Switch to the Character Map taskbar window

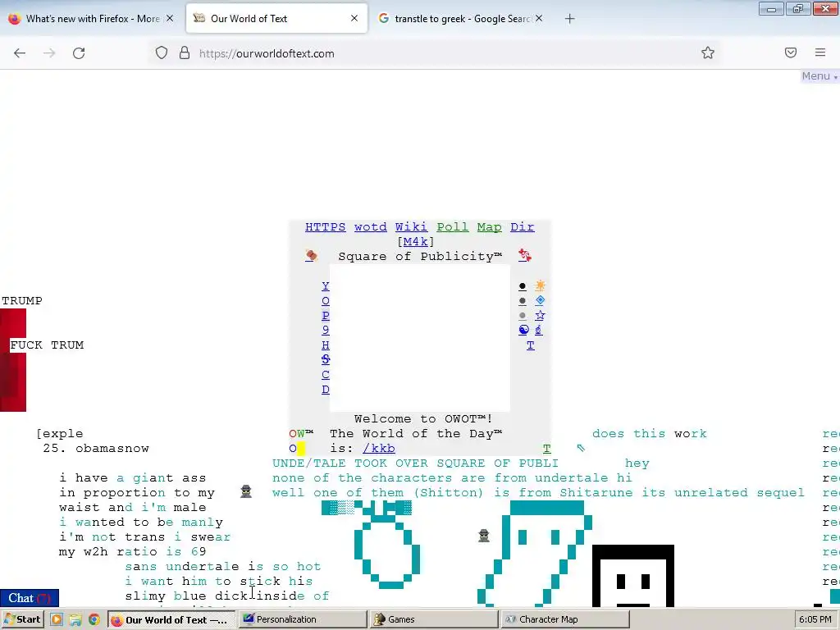(564, 619)
